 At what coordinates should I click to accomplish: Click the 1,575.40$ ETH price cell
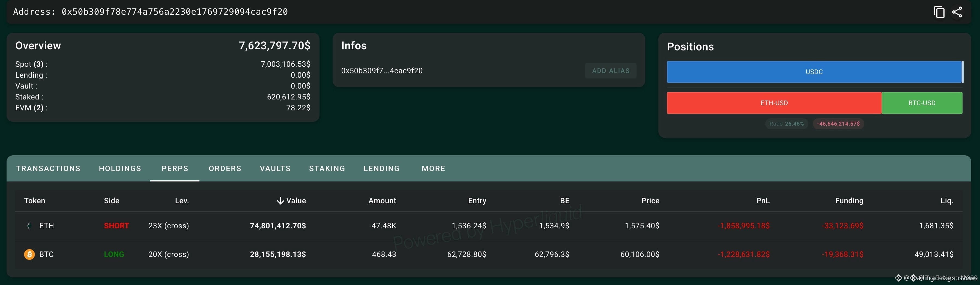[x=642, y=226]
